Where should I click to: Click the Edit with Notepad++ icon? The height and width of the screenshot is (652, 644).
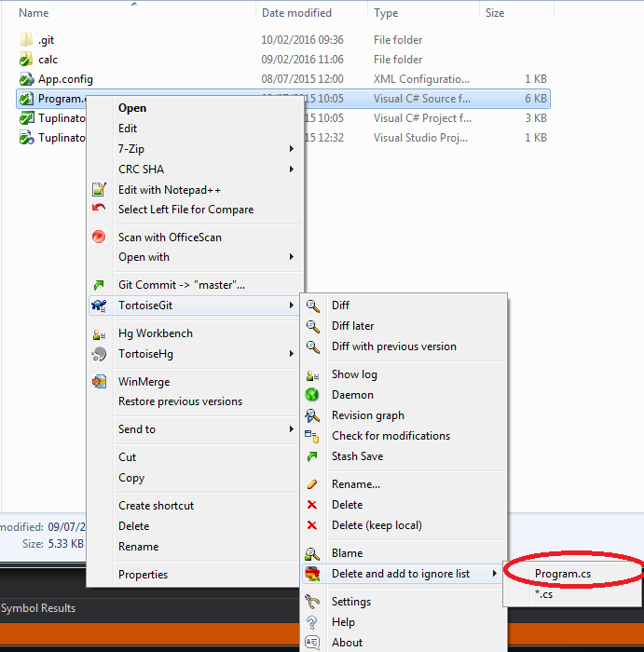tap(99, 190)
